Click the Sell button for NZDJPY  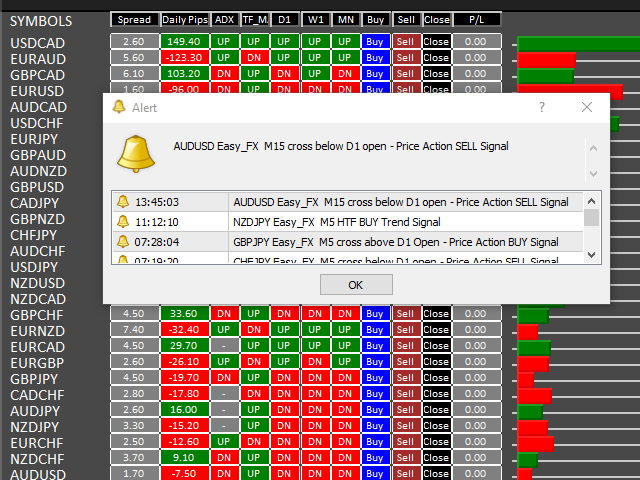point(406,425)
